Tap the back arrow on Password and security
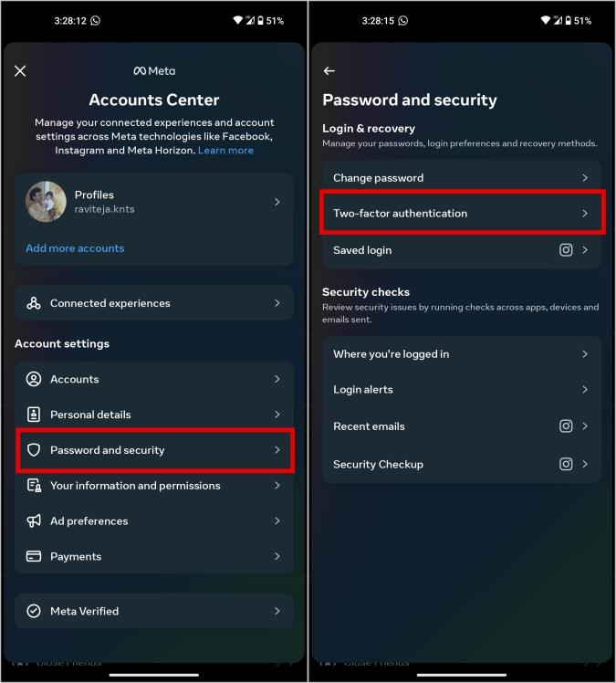 coord(329,71)
